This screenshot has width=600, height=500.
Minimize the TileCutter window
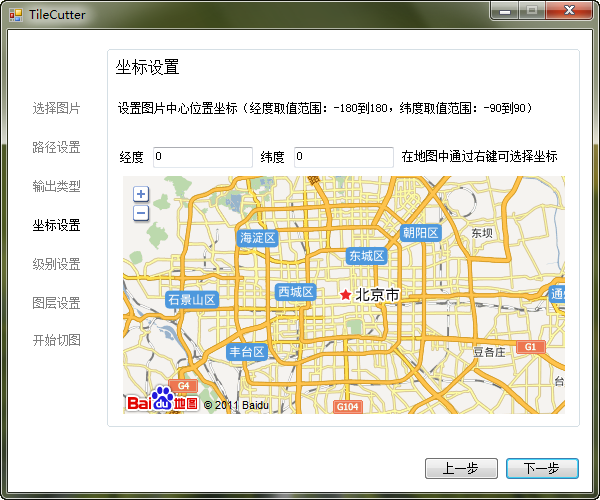point(505,11)
